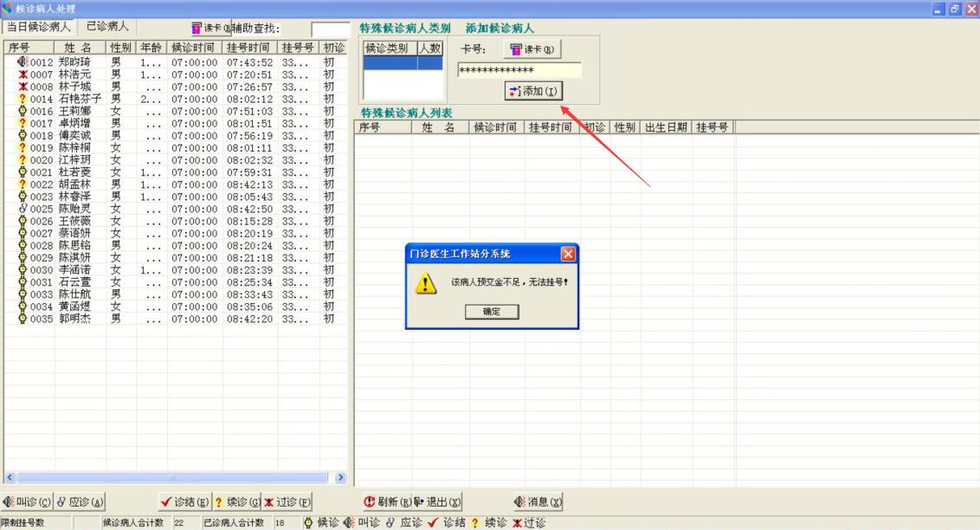
Task: Click question mark icon on row 0014 石艳芬子
Action: coord(23,99)
